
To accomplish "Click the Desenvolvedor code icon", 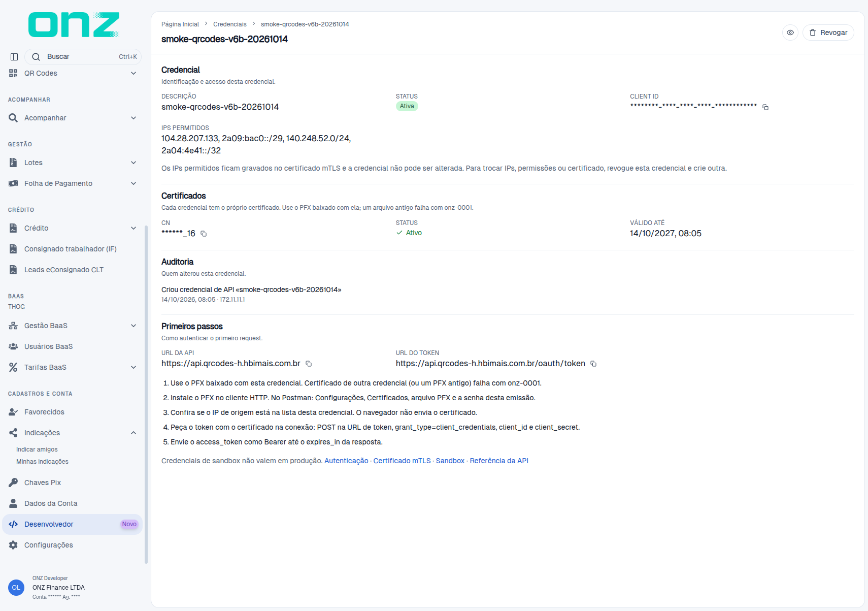I will point(13,524).
